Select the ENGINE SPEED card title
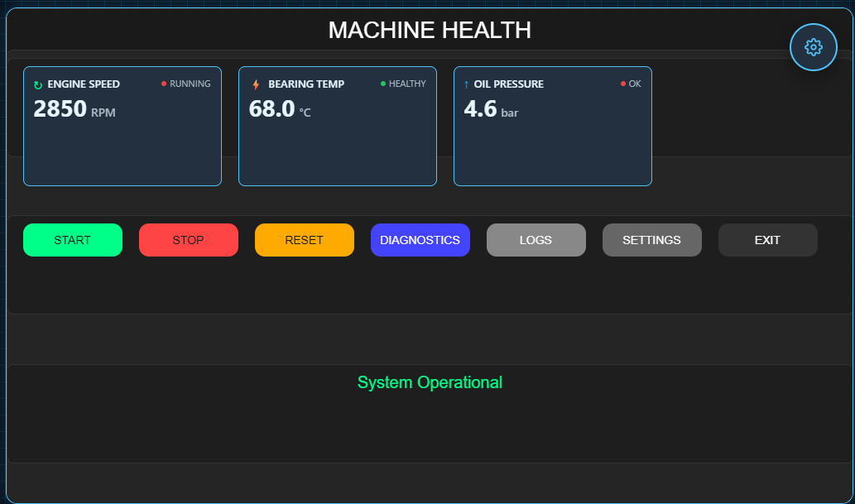This screenshot has height=504, width=855. pyautogui.click(x=84, y=84)
